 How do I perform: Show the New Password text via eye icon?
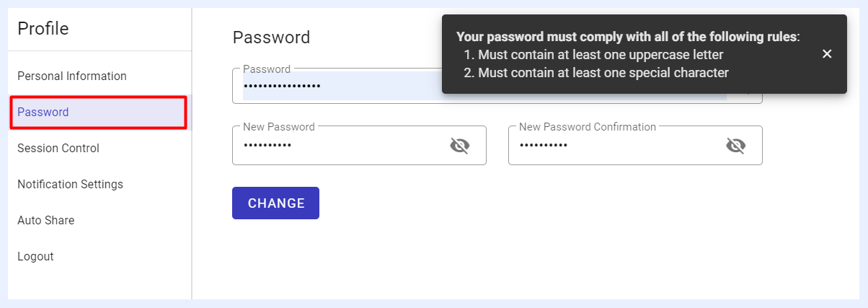pyautogui.click(x=460, y=146)
